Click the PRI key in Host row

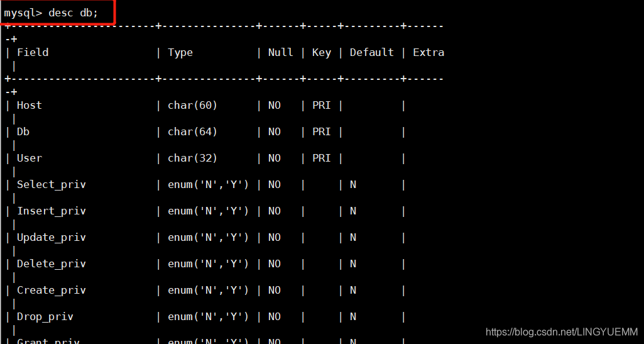322,105
